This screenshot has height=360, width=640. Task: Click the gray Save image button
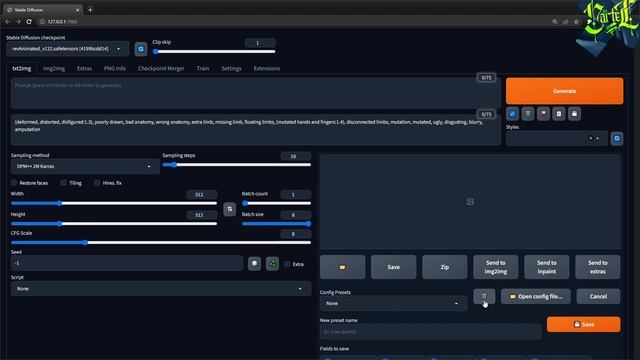click(393, 267)
